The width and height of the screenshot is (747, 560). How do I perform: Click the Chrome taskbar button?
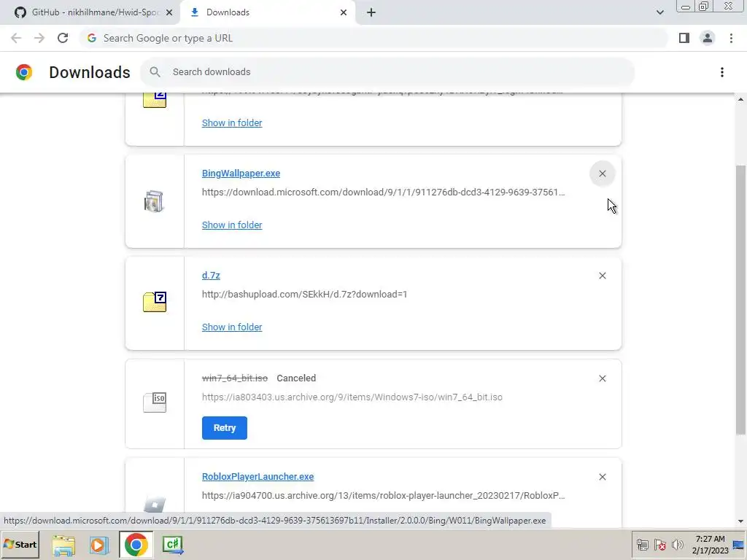136,545
